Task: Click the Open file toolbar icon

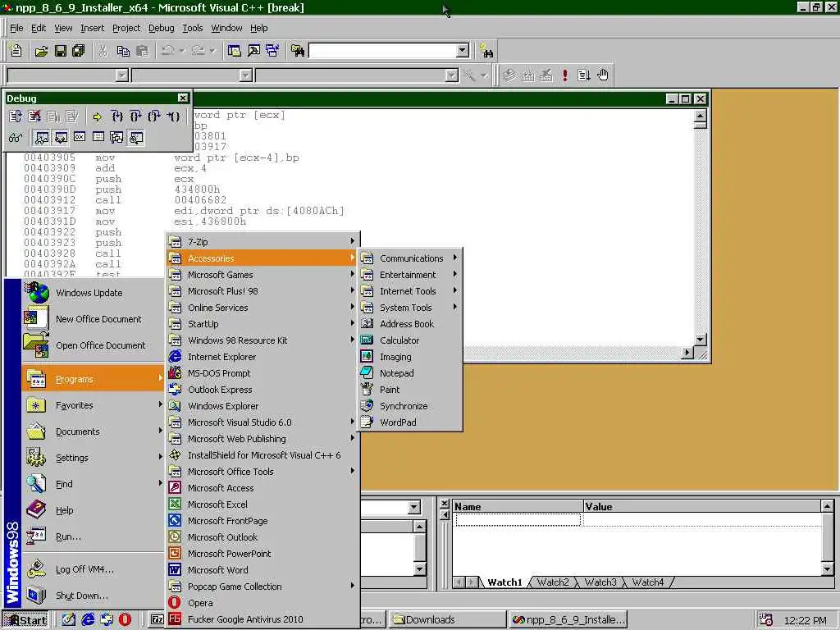Action: (x=41, y=51)
